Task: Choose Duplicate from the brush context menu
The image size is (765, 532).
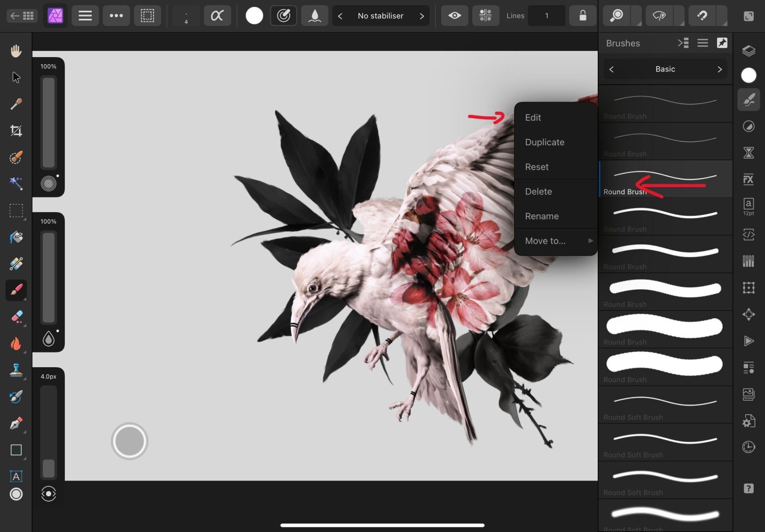Action: pos(545,142)
